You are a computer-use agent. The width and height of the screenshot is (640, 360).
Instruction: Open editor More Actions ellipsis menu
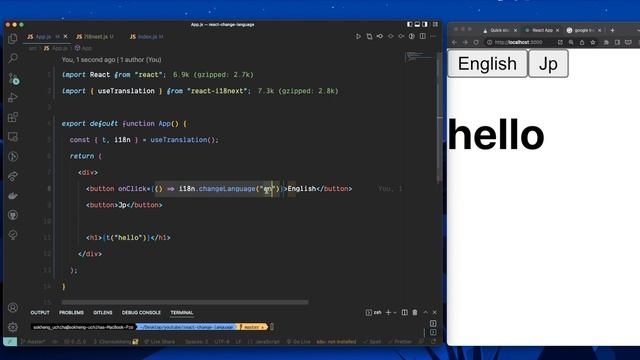coord(433,36)
